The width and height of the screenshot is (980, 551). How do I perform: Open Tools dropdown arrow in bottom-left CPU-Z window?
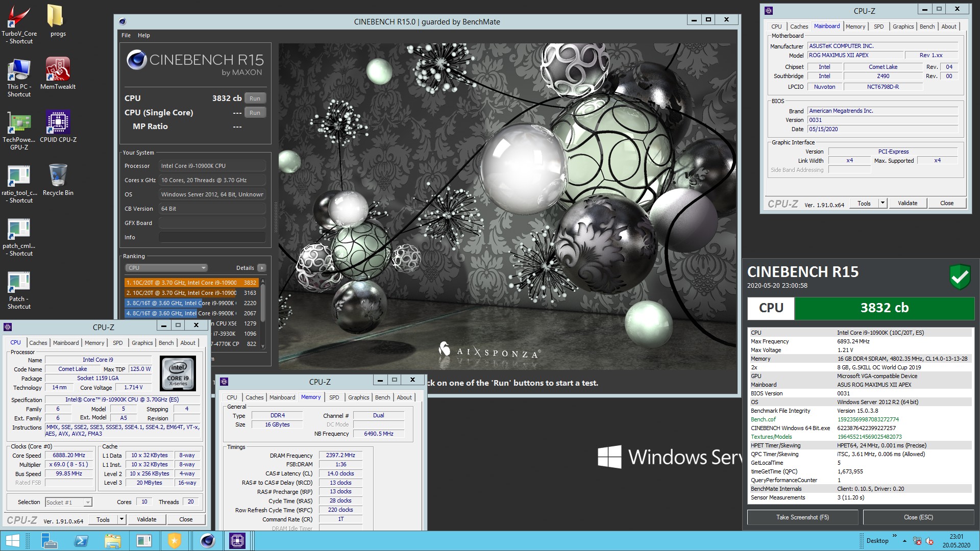[x=121, y=519]
